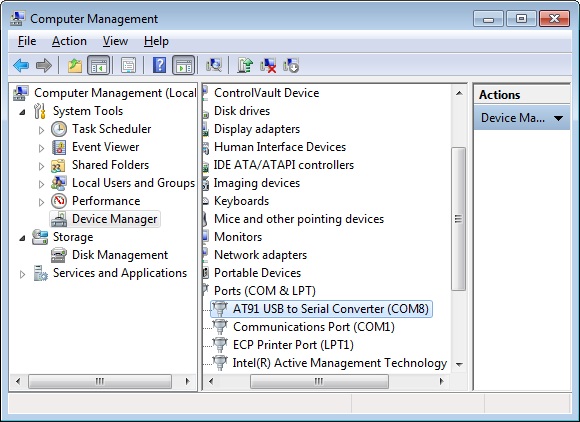The height and width of the screenshot is (422, 580).
Task: Open the Action menu
Action: tap(69, 41)
